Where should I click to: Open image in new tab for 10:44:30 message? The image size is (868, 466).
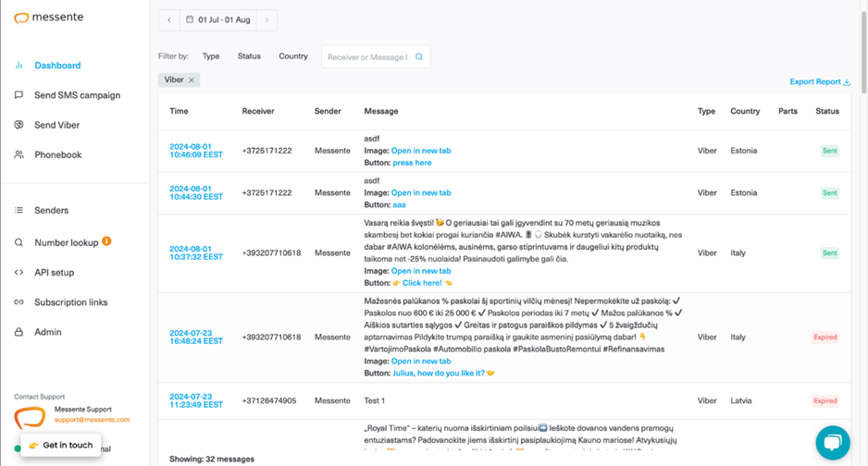click(421, 192)
